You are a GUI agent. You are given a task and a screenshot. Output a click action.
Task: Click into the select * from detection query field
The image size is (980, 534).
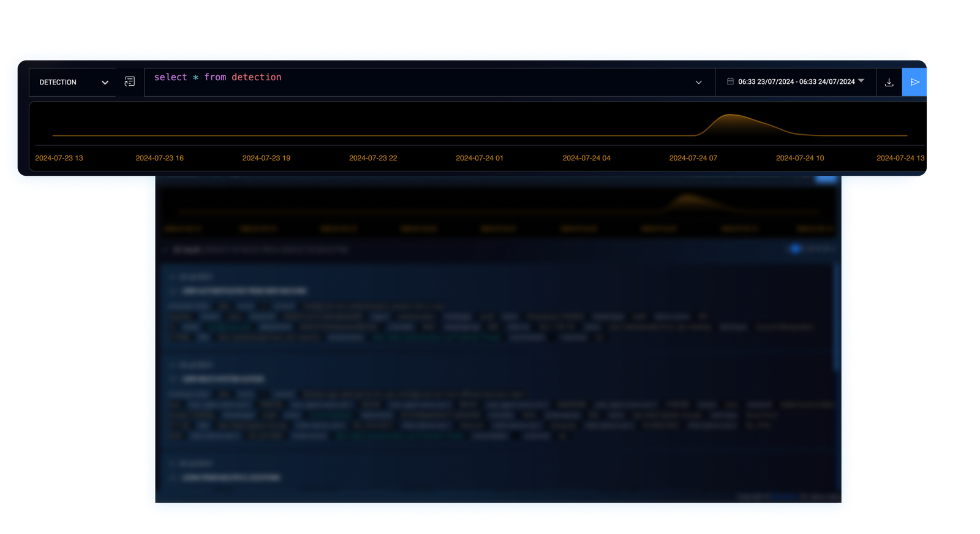pyautogui.click(x=417, y=81)
